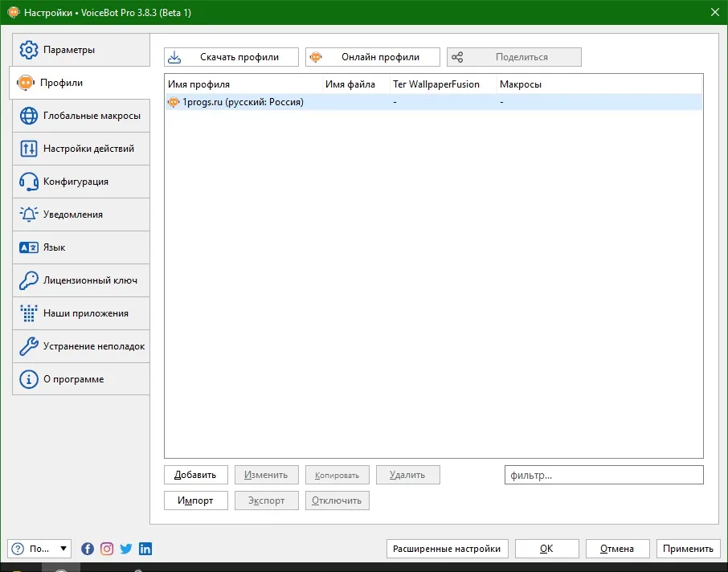Open the Instagram icon link

click(107, 549)
